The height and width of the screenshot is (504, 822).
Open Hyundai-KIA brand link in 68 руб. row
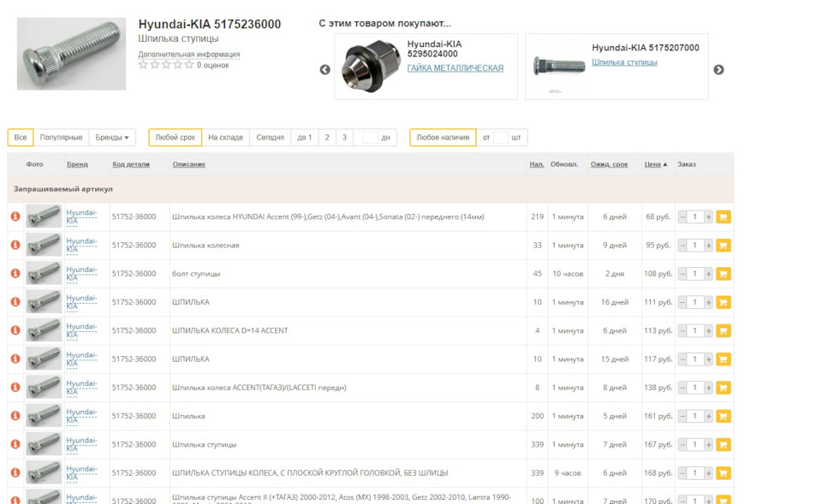tap(81, 216)
